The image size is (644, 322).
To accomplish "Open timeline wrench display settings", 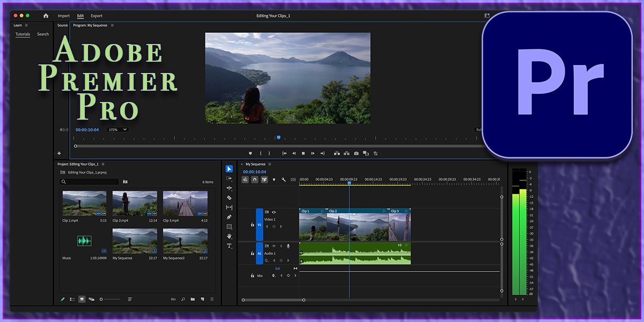I will tap(283, 180).
